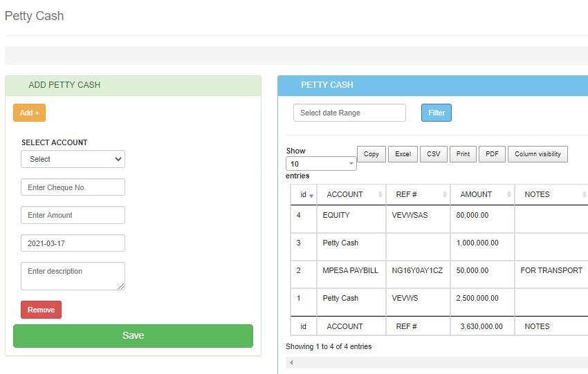Focus the Enter Cheque No. field
This screenshot has height=374, width=588.
click(x=73, y=187)
